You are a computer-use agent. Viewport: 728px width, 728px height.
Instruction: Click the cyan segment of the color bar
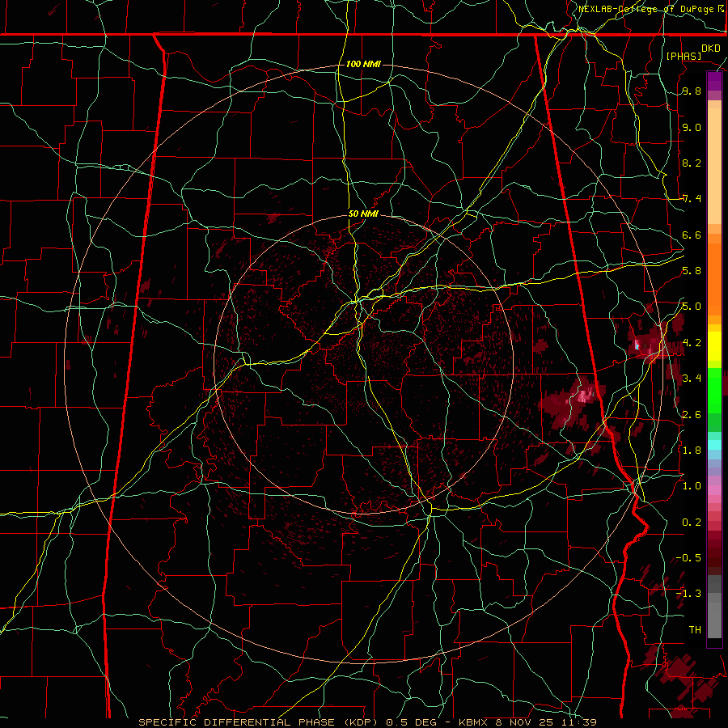714,444
